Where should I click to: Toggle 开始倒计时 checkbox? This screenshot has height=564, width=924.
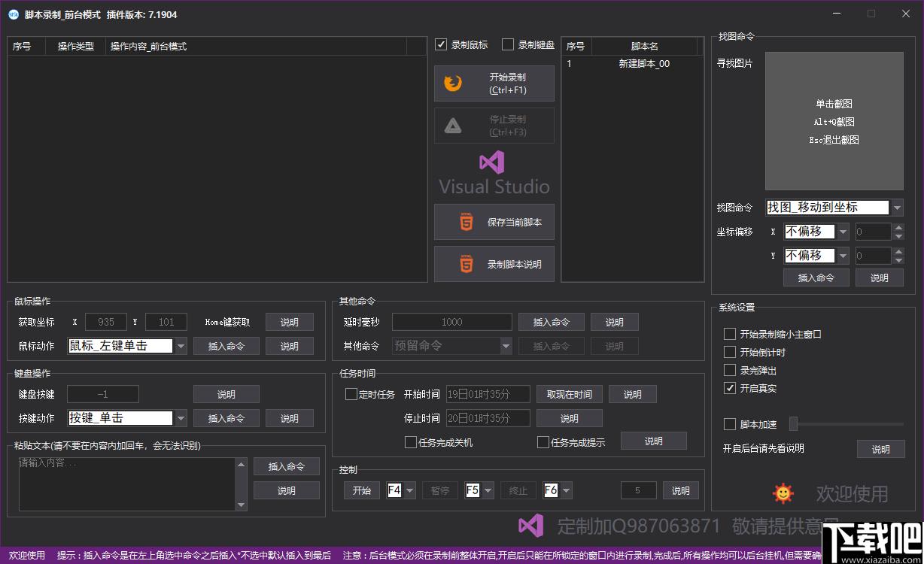click(729, 352)
